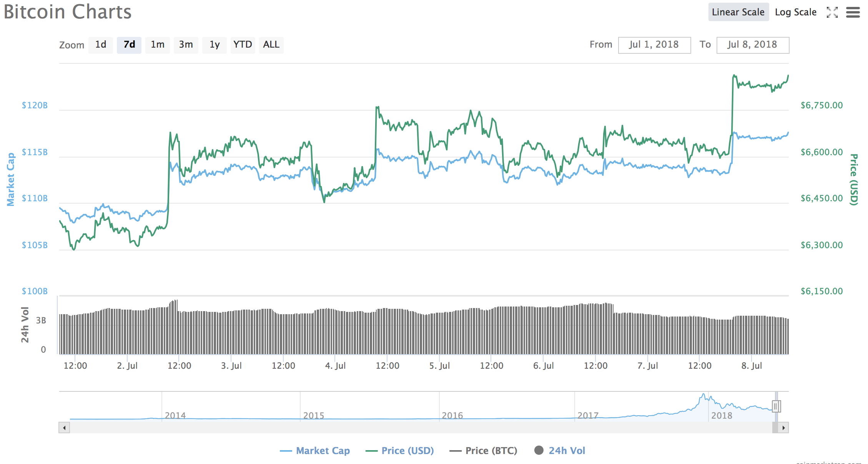
Task: Click the $115B market cap axis label
Action: pos(35,152)
